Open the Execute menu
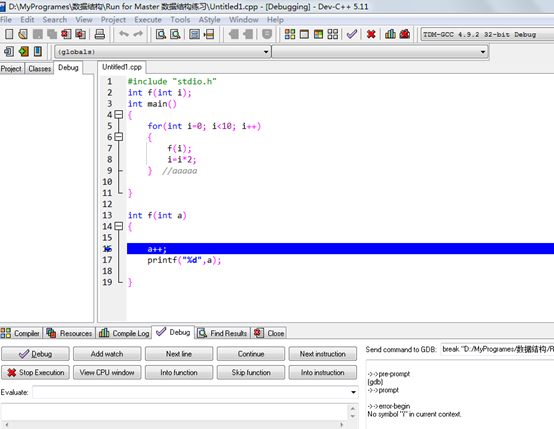 click(x=148, y=20)
